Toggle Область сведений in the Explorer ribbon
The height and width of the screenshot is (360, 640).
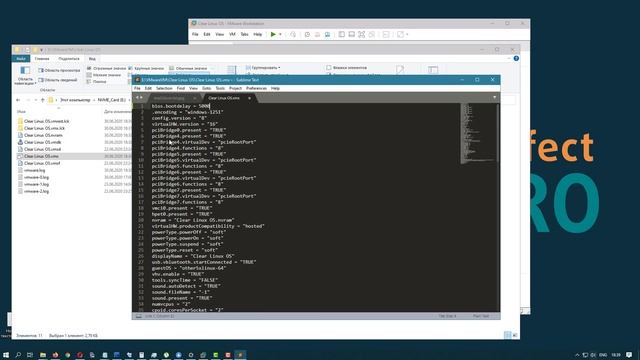(x=58, y=80)
